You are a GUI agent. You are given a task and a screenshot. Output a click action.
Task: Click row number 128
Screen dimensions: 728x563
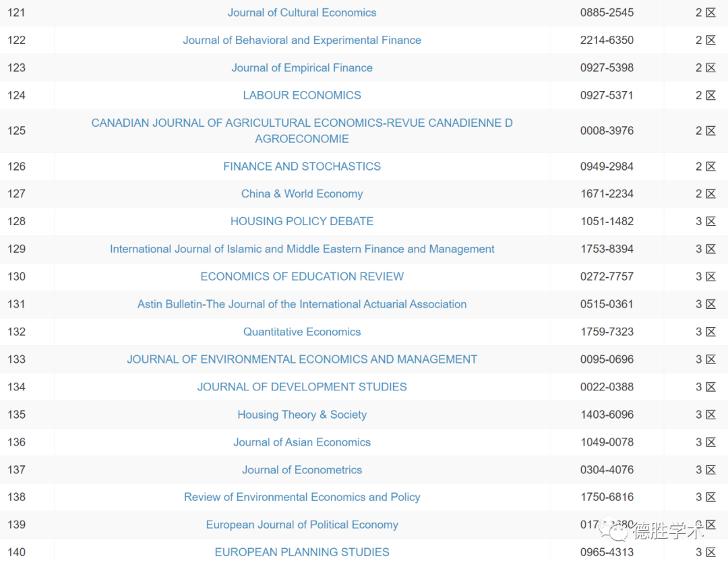tap(16, 221)
